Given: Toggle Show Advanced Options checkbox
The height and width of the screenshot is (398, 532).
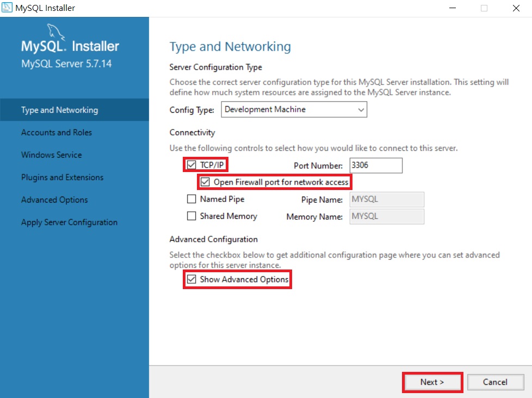Looking at the screenshot, I should coord(191,279).
